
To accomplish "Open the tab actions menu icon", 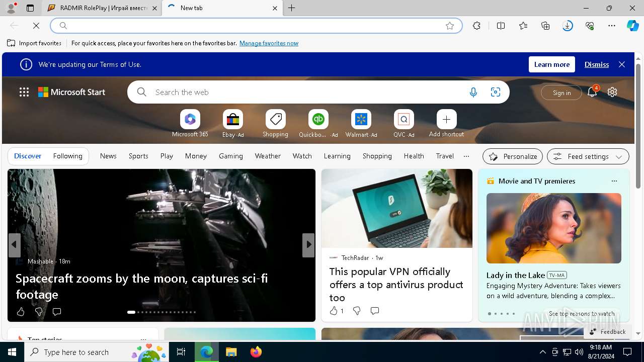I will 30,8.
